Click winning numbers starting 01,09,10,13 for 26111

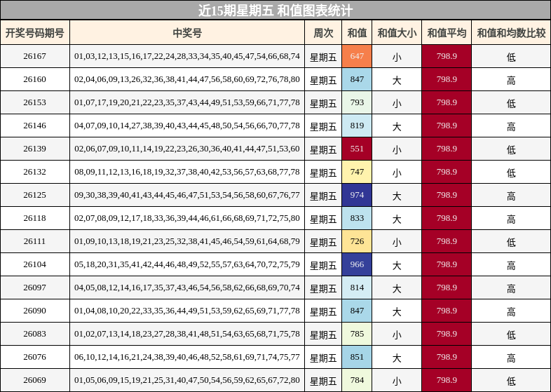click(187, 241)
